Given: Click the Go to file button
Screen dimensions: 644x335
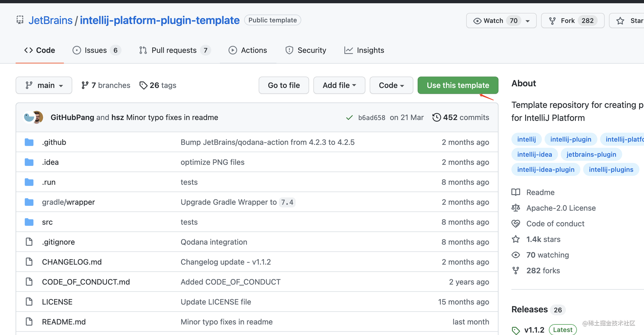Looking at the screenshot, I should tap(284, 85).
